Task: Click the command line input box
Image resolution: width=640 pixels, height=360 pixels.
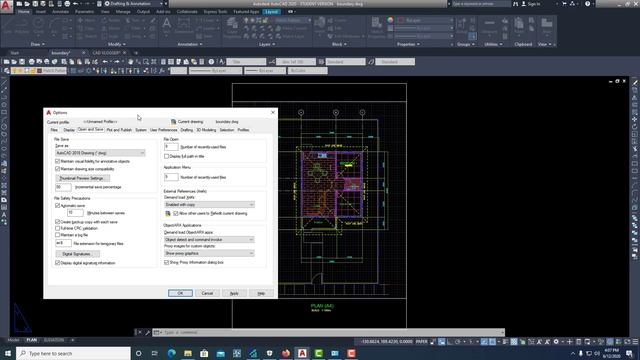Action: point(329,332)
